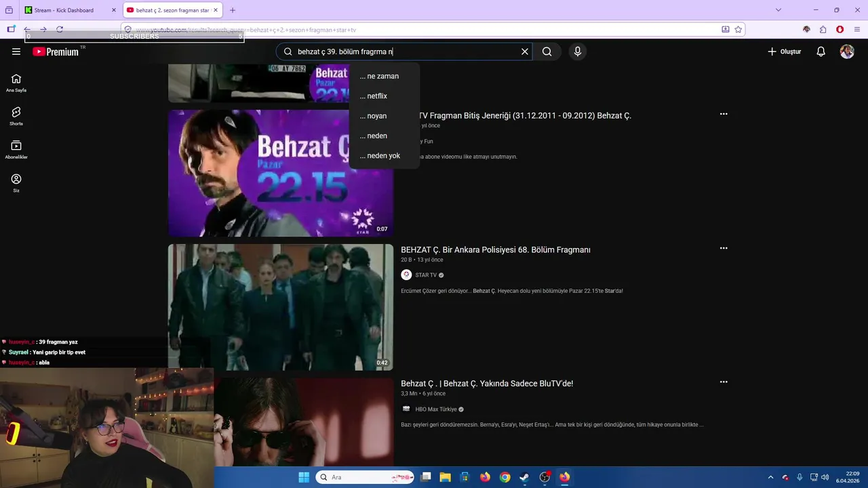Screen dimensions: 868x488
Task: Choose the '... netflix' suggestion
Action: click(384, 96)
